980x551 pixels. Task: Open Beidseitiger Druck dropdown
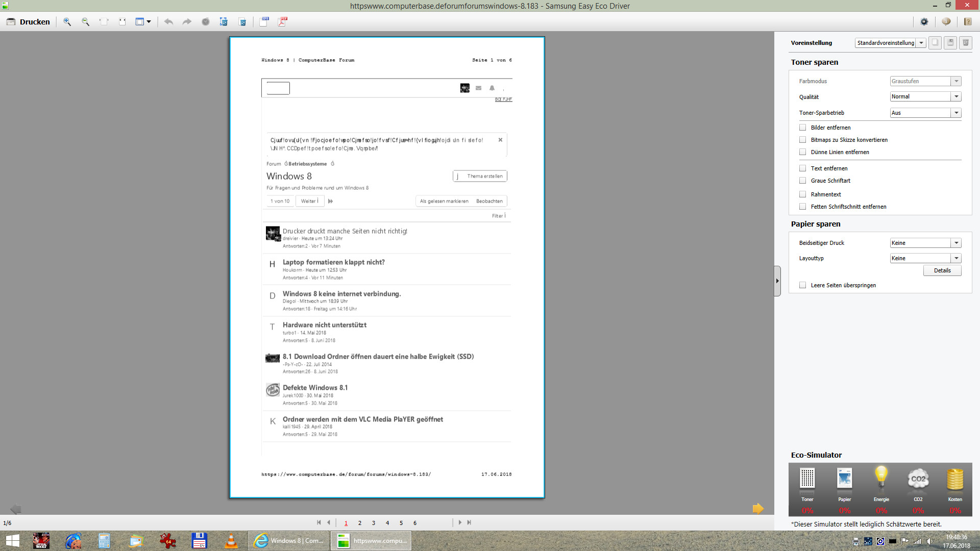tap(956, 243)
